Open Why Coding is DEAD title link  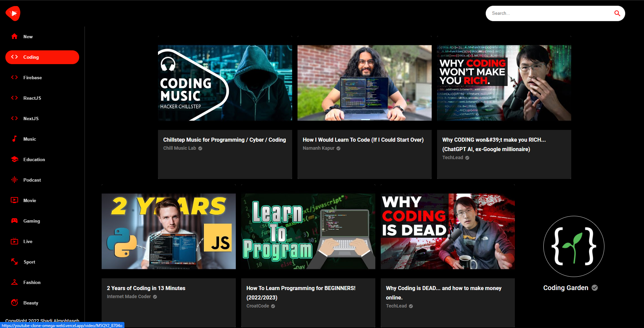443,293
